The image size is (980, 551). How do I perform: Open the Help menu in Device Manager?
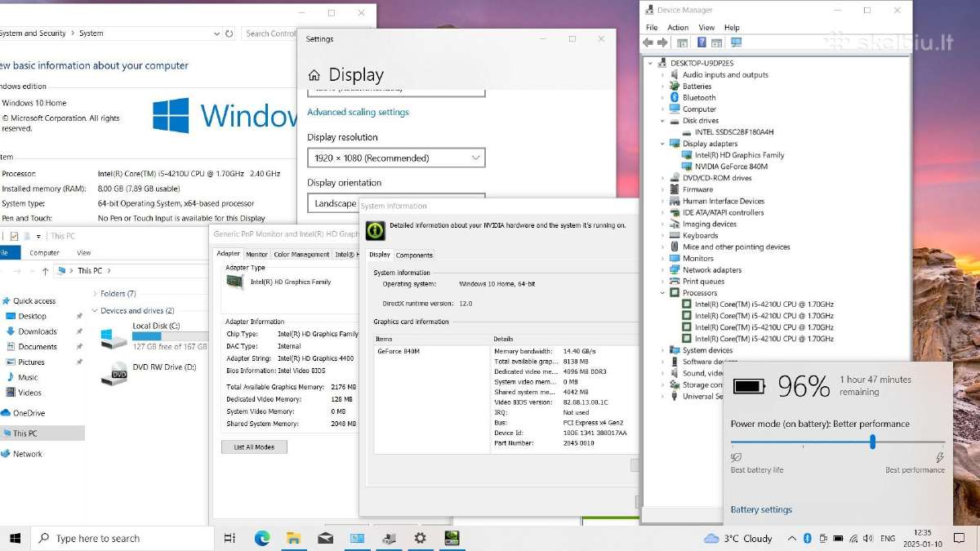click(x=732, y=27)
